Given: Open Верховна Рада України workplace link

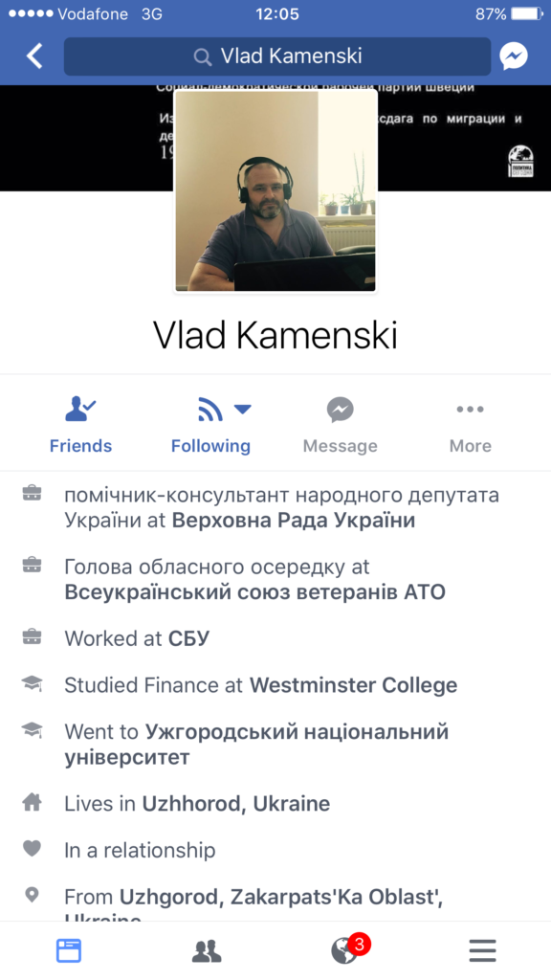Looking at the screenshot, I should coord(294,521).
